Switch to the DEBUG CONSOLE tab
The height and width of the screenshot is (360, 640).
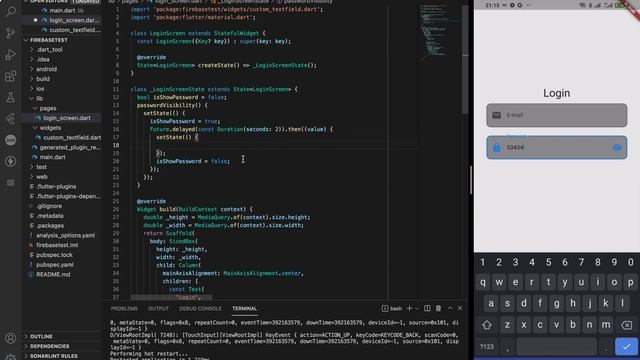[200, 309]
